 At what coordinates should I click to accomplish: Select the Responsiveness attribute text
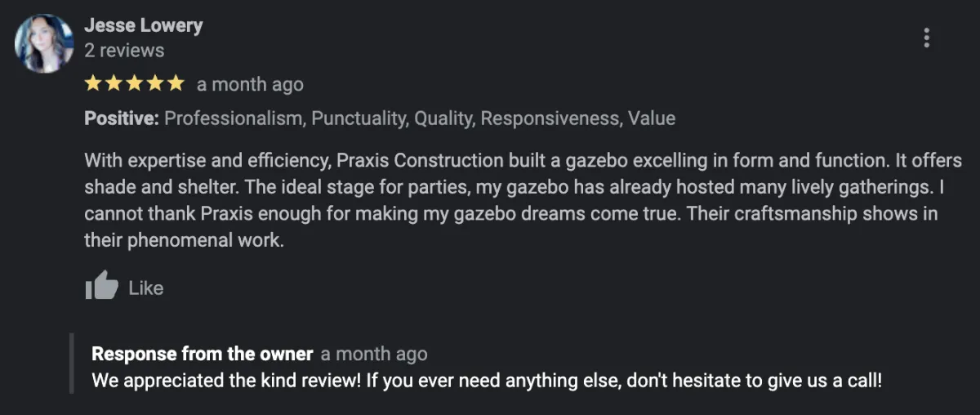pos(551,118)
